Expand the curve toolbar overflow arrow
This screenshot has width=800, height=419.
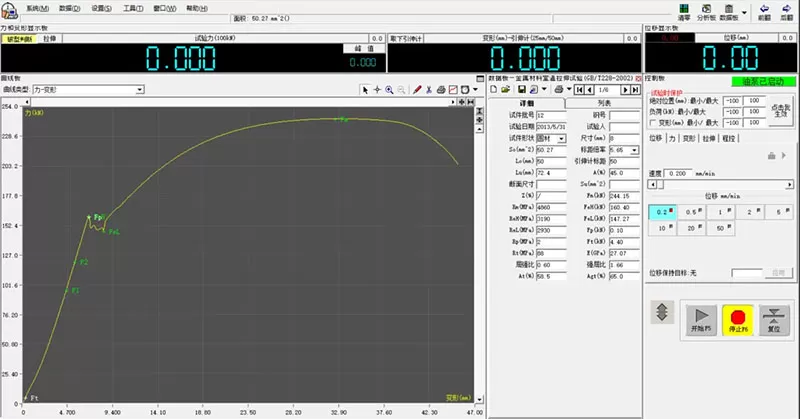(476, 90)
